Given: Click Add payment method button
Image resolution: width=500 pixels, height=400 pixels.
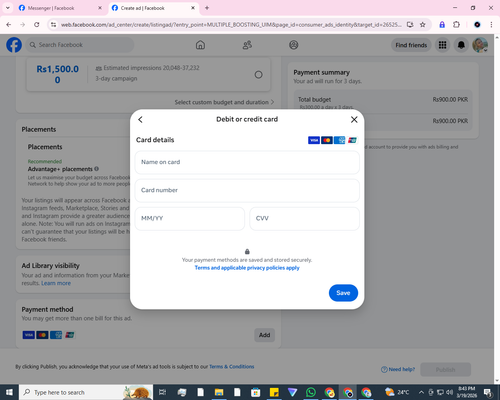Looking at the screenshot, I should click(265, 335).
